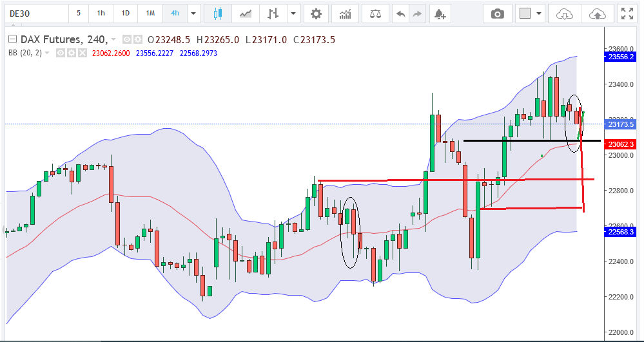
Task: Click the open value O23248.5
Action: click(169, 40)
